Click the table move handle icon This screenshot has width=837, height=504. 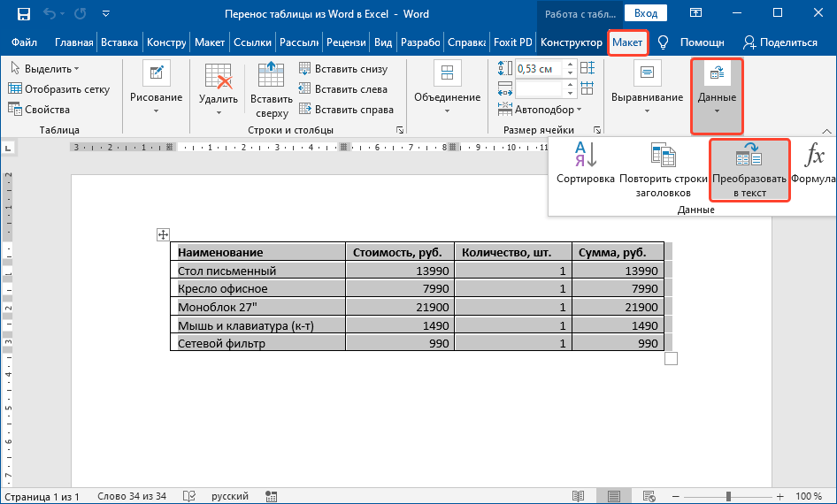point(163,234)
